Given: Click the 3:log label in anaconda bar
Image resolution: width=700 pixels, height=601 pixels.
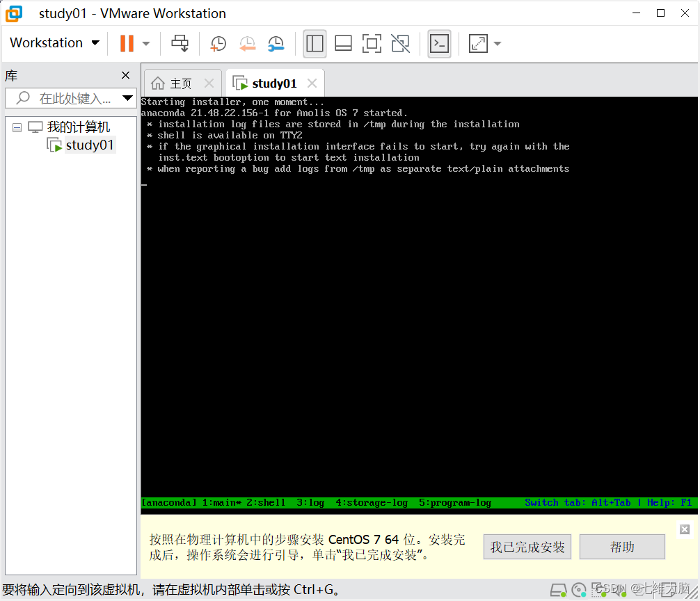Looking at the screenshot, I should (310, 502).
